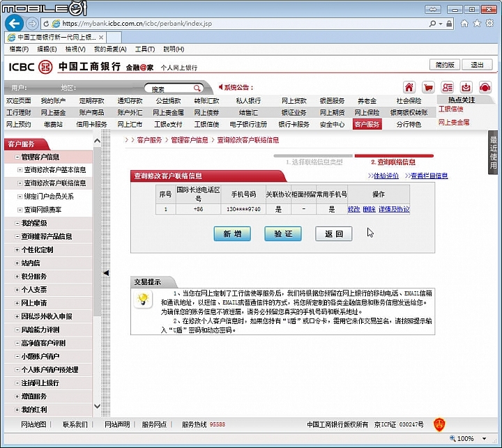
Task: Select 查询网银费率 in sidebar
Action: point(43,210)
